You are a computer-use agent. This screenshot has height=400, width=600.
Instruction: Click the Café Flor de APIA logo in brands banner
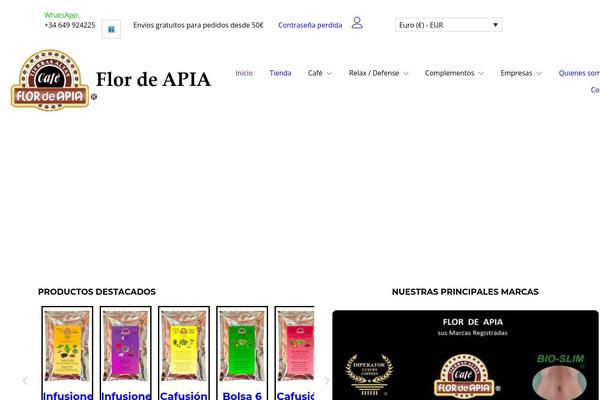(465, 377)
